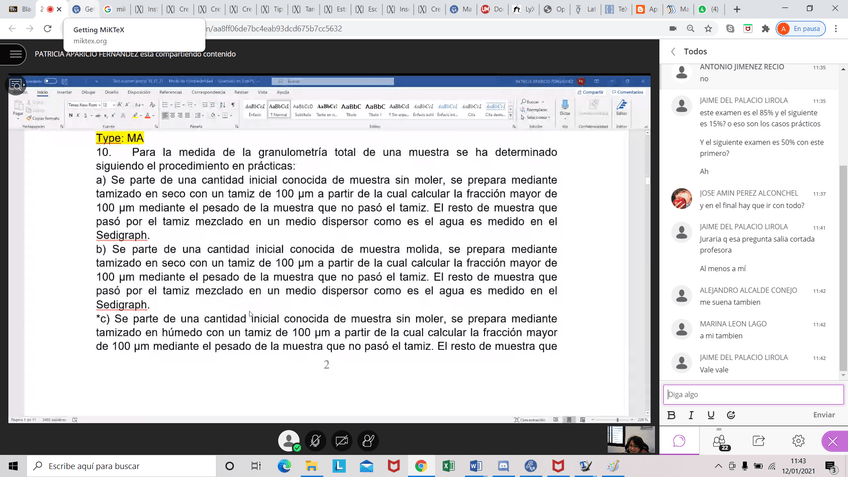Expand the font name dropdown in Word

(101, 104)
